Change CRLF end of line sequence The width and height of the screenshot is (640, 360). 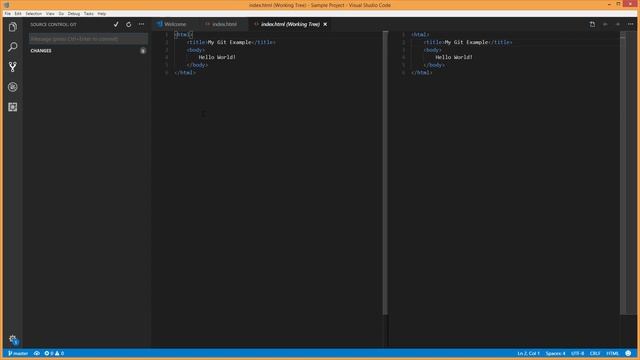coord(595,353)
